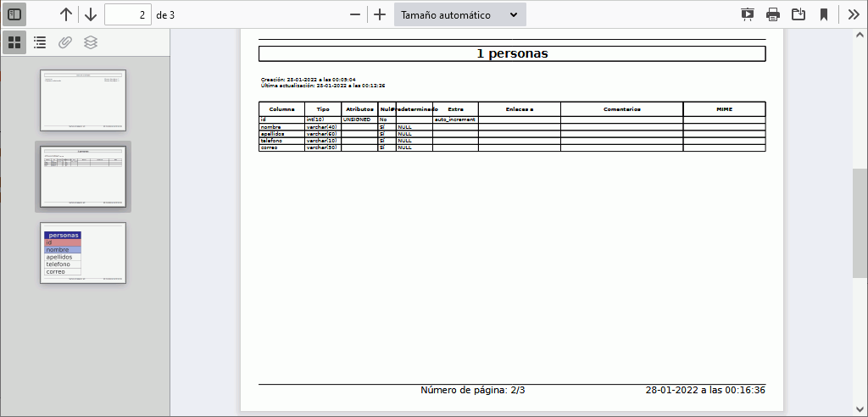The height and width of the screenshot is (417, 868).
Task: Click the '1 personas' heading
Action: (512, 53)
